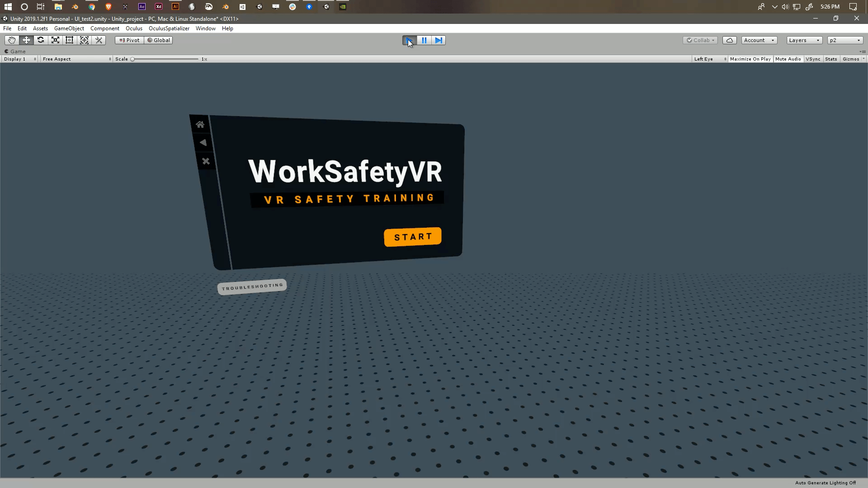Viewport: 868px width, 488px height.
Task: Click the home icon on VR panel
Action: (x=200, y=124)
